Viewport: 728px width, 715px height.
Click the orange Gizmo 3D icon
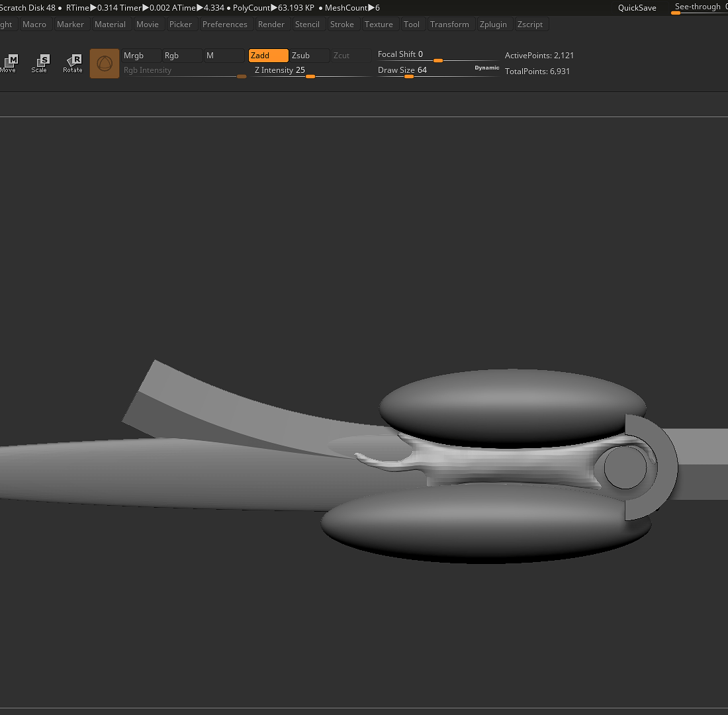pos(105,63)
